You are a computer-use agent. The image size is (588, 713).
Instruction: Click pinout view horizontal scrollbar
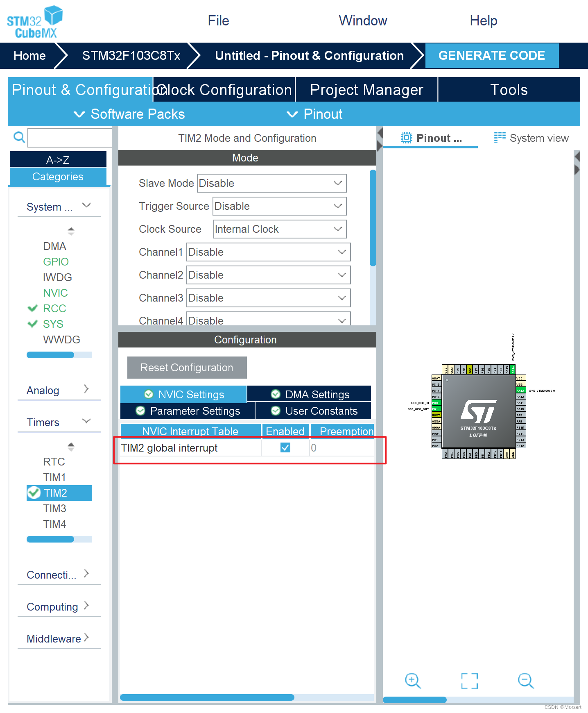414,700
